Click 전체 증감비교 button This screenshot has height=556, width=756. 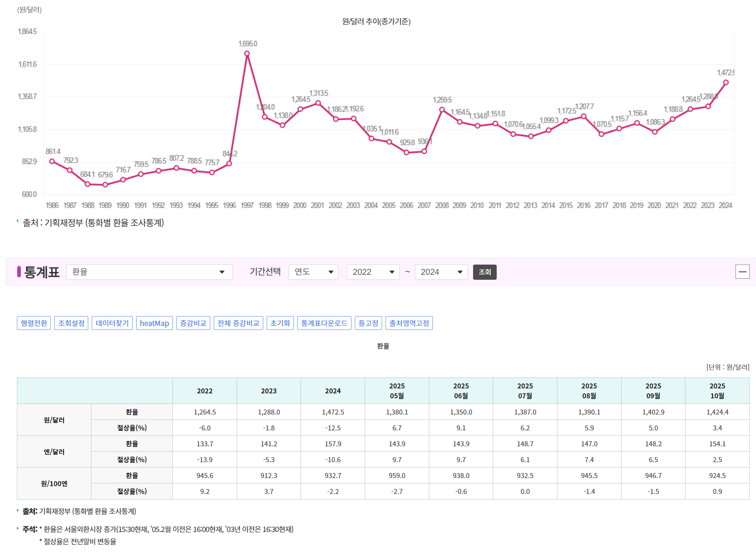coord(238,323)
